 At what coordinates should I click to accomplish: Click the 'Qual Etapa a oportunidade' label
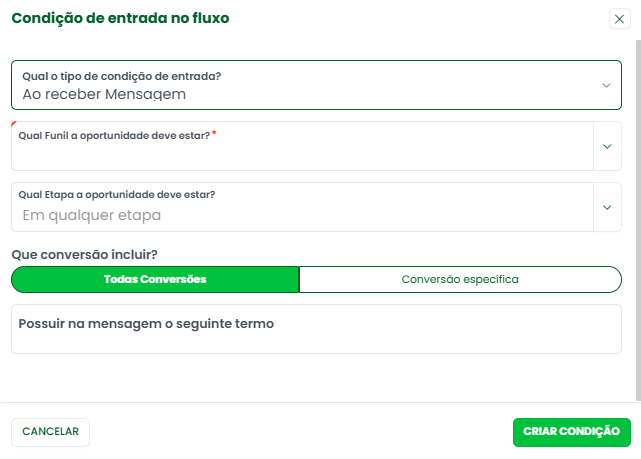(117, 195)
